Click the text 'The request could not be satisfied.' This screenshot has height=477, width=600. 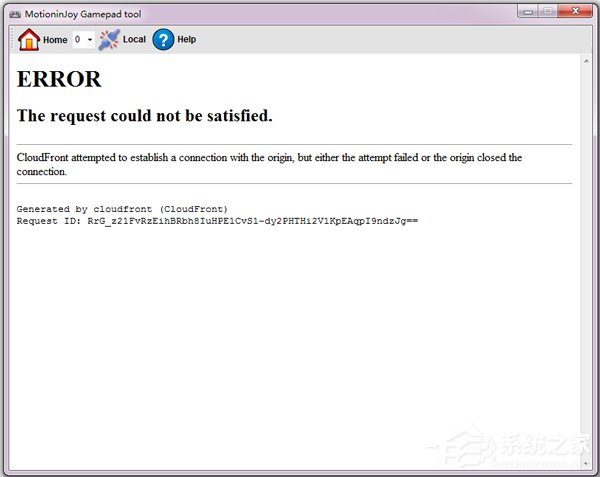tap(145, 116)
